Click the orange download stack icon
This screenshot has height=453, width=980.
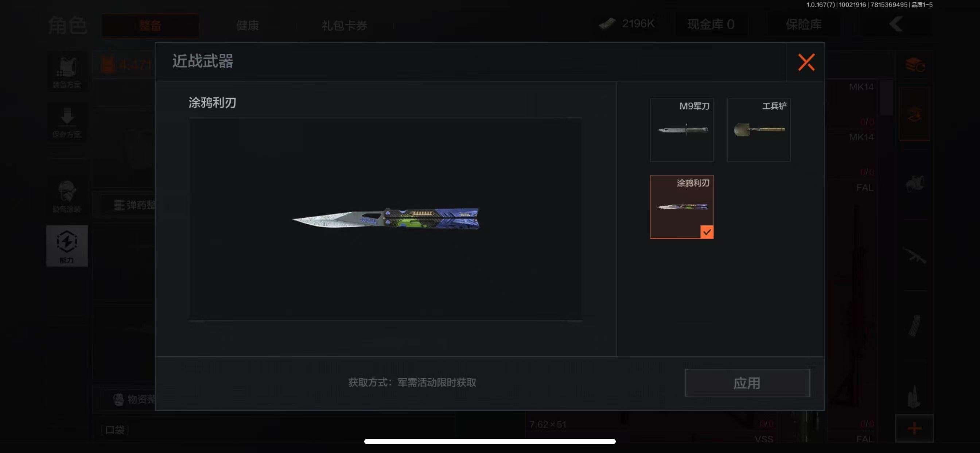tap(914, 114)
